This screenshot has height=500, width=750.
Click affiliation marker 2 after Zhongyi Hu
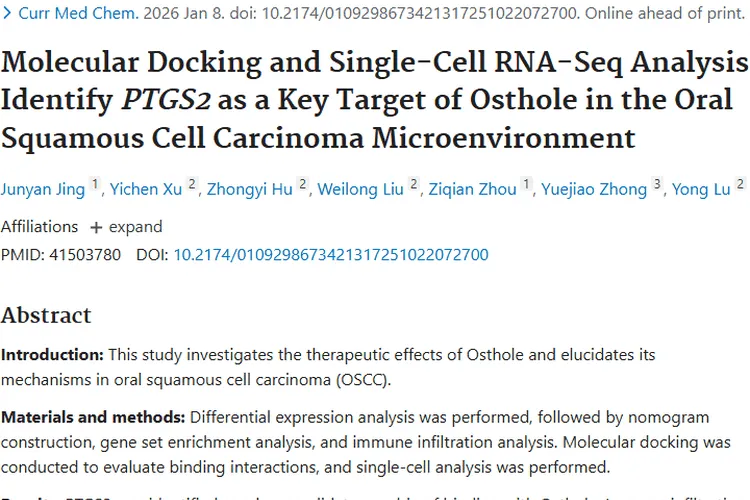point(303,184)
